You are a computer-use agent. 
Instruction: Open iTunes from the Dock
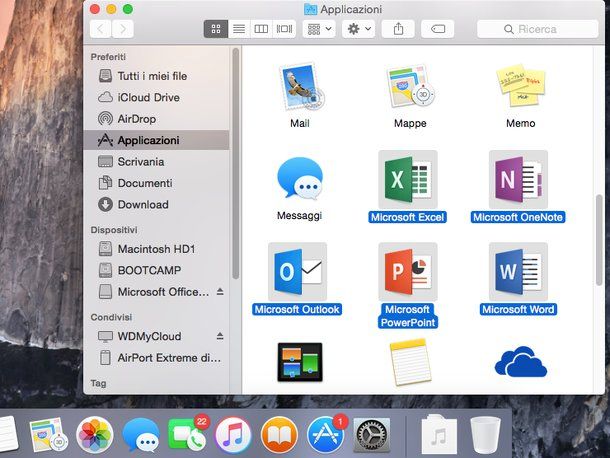click(233, 435)
